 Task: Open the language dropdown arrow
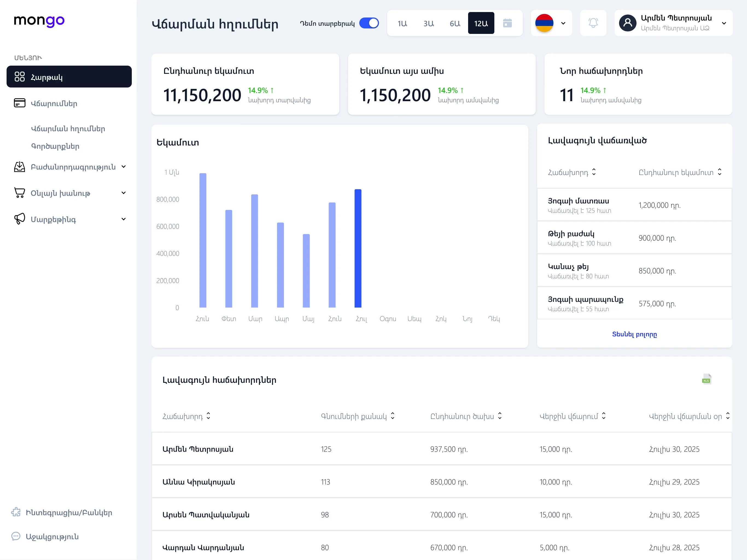[x=563, y=23]
